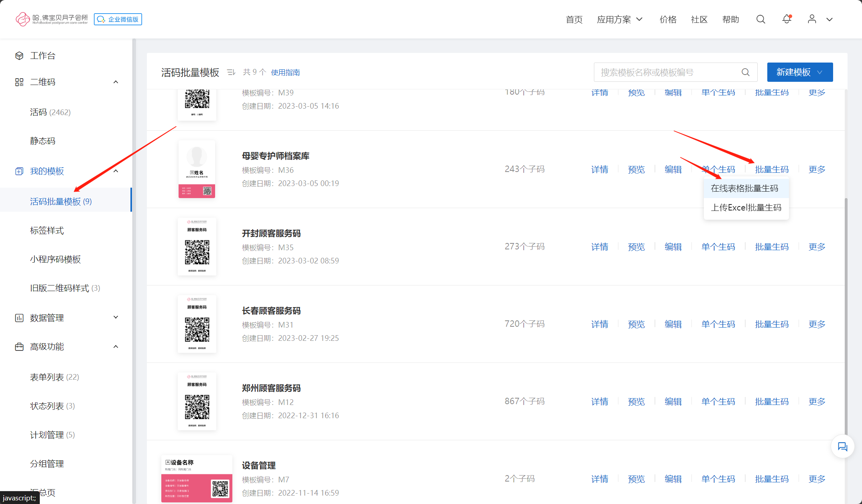Open 更多 for 开封顾客服务码
862x504 pixels.
[x=817, y=247]
